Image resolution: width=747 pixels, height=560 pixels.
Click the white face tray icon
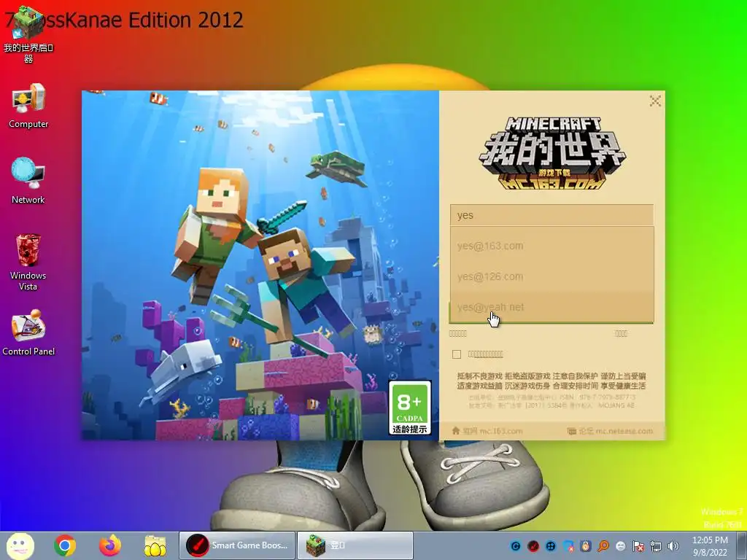[621, 546]
